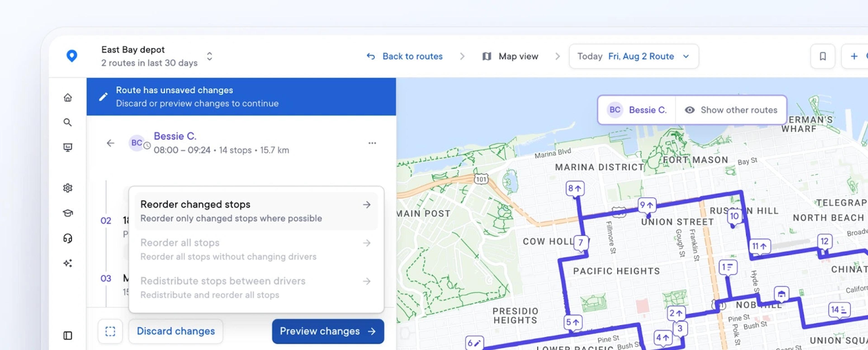Screen dimensions: 868x350
Task: Select stop marker 4 on the map
Action: point(663,338)
